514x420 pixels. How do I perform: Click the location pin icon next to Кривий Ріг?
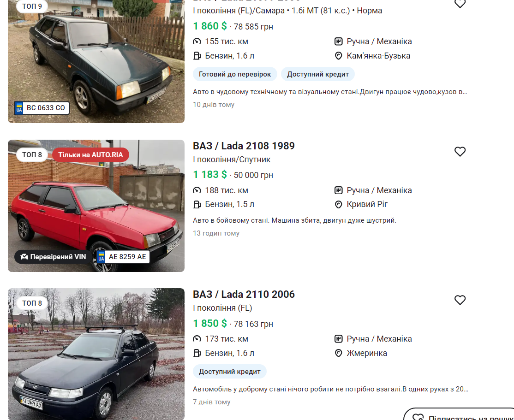click(x=338, y=204)
